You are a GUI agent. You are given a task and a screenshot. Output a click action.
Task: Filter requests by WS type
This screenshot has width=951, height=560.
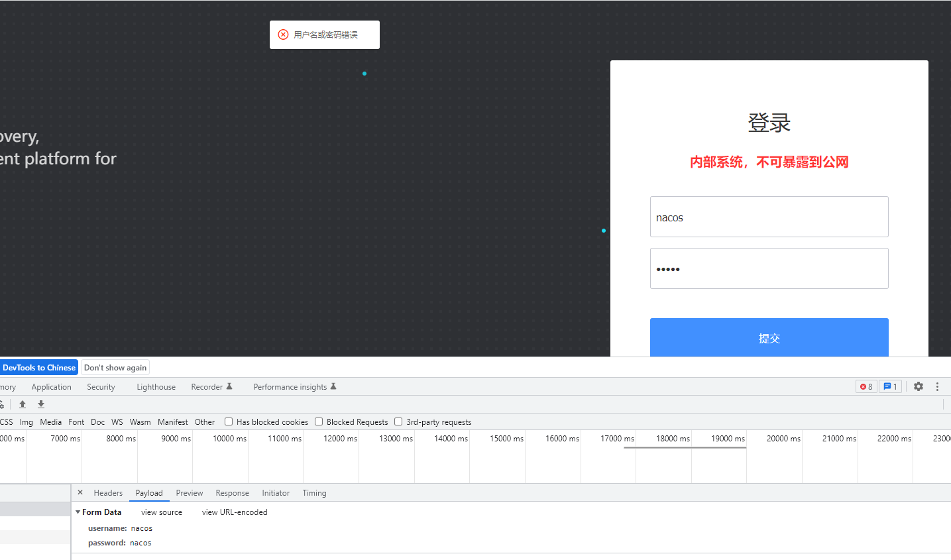pos(117,422)
